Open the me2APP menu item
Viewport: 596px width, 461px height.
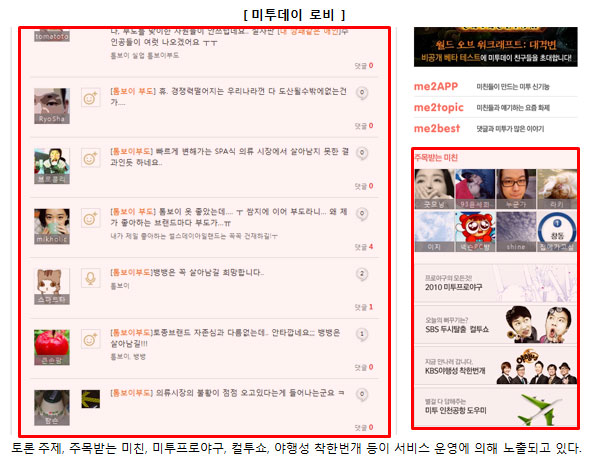[x=436, y=86]
